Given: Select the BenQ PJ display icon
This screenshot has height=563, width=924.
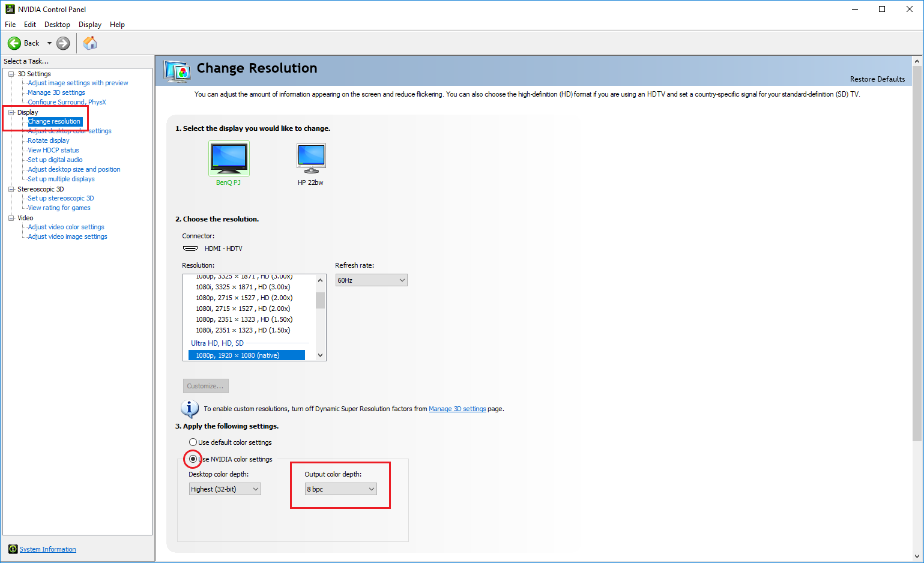Looking at the screenshot, I should point(229,158).
